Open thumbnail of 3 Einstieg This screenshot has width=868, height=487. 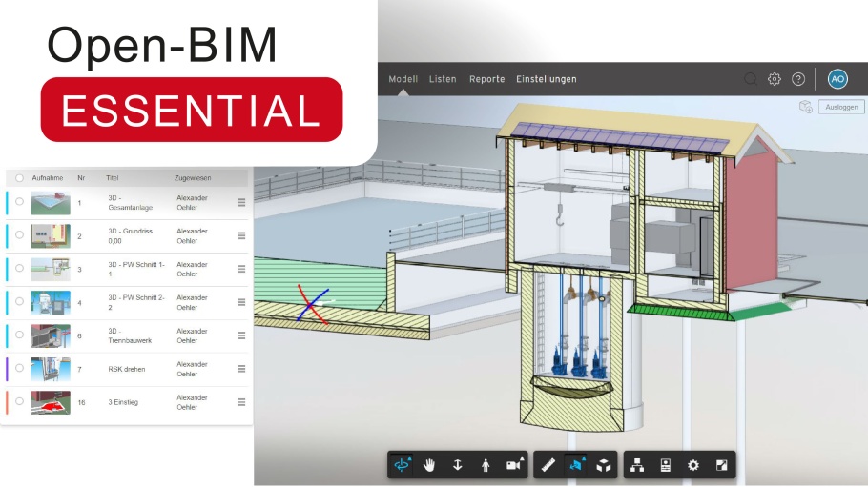[x=51, y=403]
